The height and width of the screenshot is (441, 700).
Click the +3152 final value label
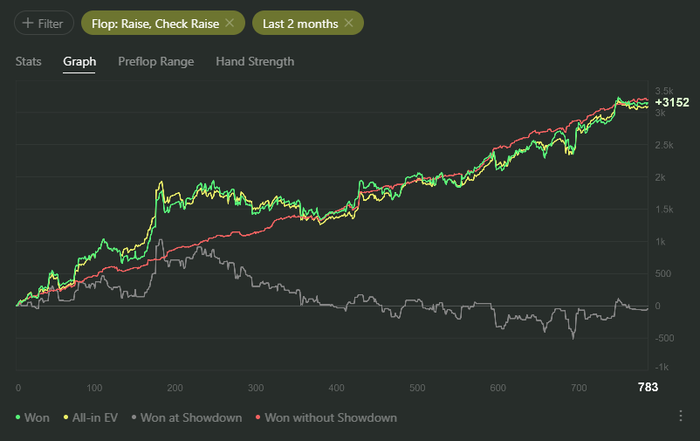pos(670,102)
